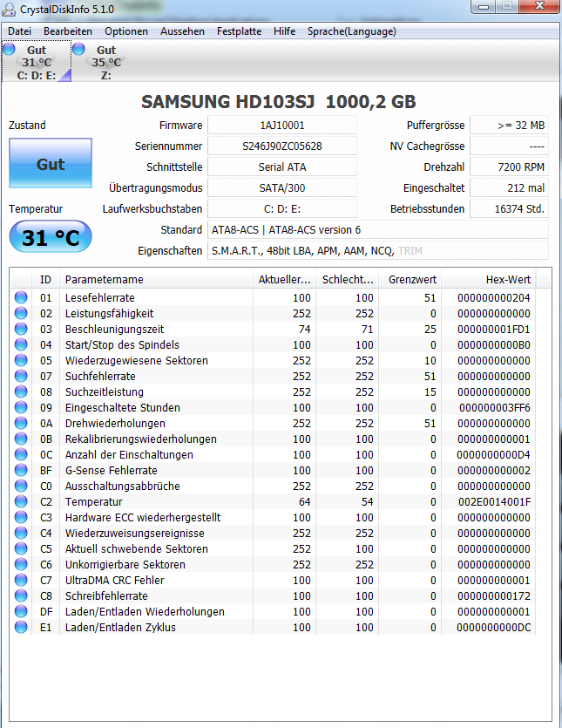Screen dimensions: 562x728
Task: Click hex value 002E0014001F
Action: point(494,502)
